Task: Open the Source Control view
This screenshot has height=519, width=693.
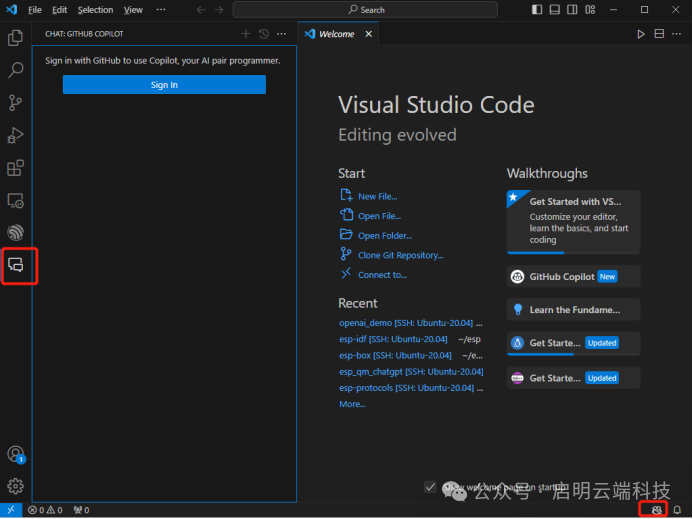Action: (x=16, y=103)
